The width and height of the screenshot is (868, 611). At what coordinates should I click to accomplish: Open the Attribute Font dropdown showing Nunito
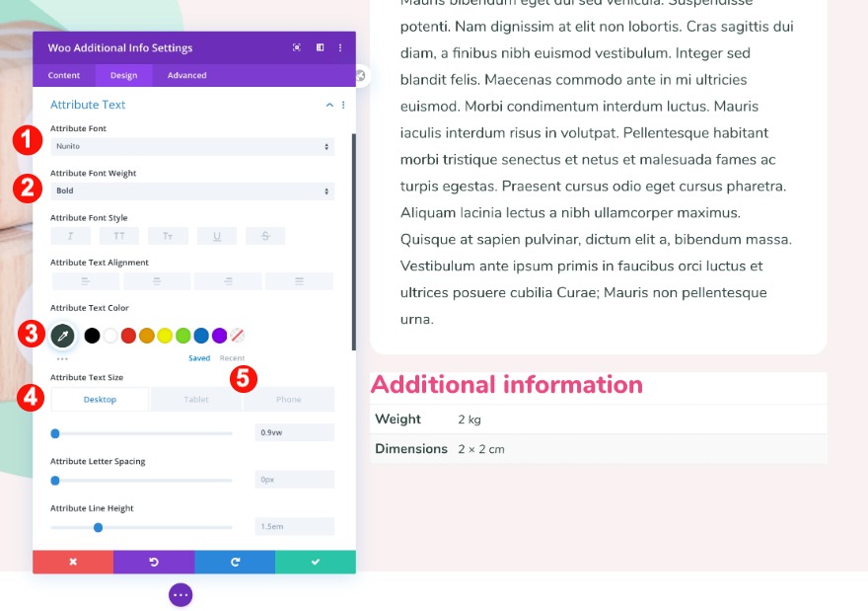pyautogui.click(x=192, y=146)
